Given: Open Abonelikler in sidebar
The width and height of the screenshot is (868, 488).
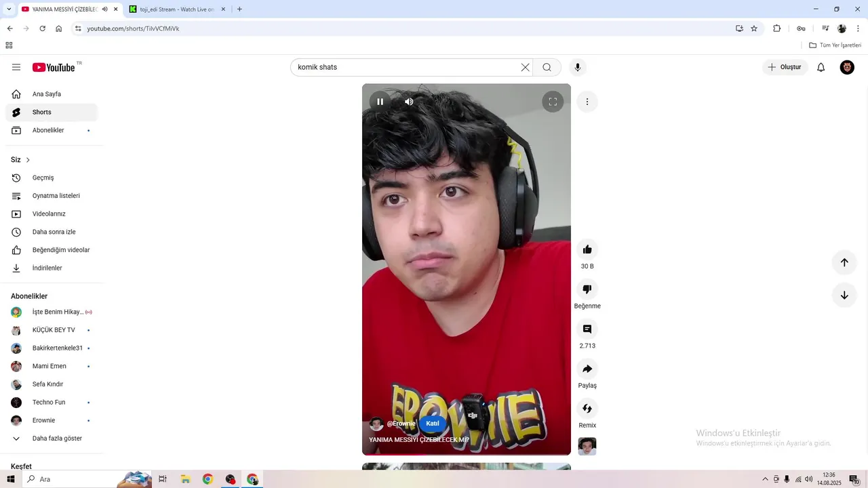Looking at the screenshot, I should [x=52, y=130].
